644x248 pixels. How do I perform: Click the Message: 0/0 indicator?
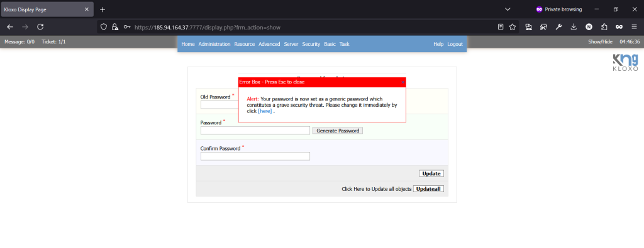(x=19, y=42)
